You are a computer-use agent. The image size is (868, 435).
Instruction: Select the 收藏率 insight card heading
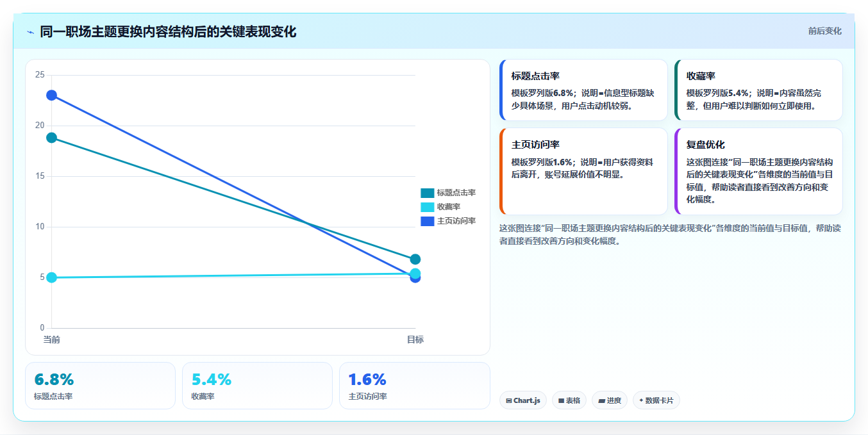(x=701, y=76)
